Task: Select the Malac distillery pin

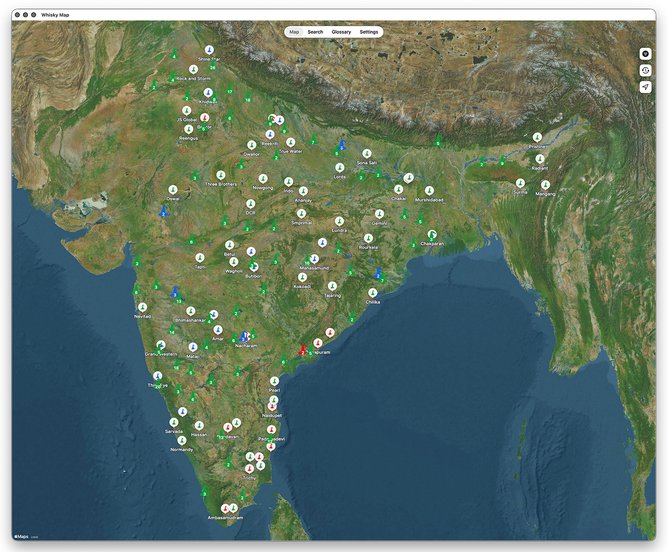Action: (x=193, y=347)
